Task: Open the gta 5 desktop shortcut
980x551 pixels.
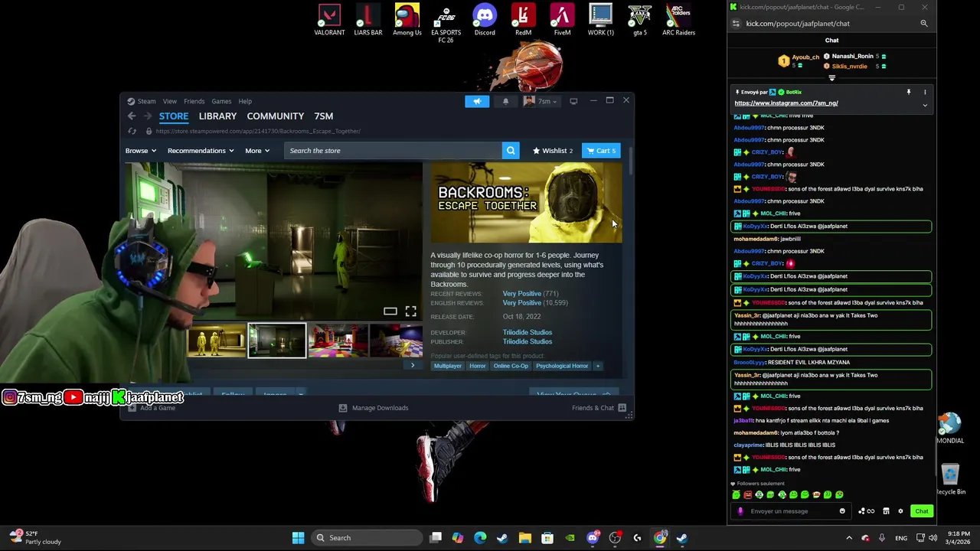Action: pos(639,21)
